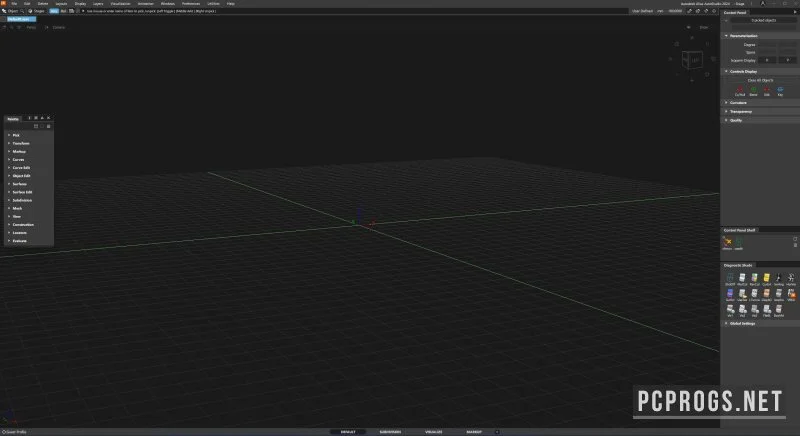800x436 pixels.
Task: Select the MultiCol diagnostic shade icon
Action: click(x=742, y=279)
